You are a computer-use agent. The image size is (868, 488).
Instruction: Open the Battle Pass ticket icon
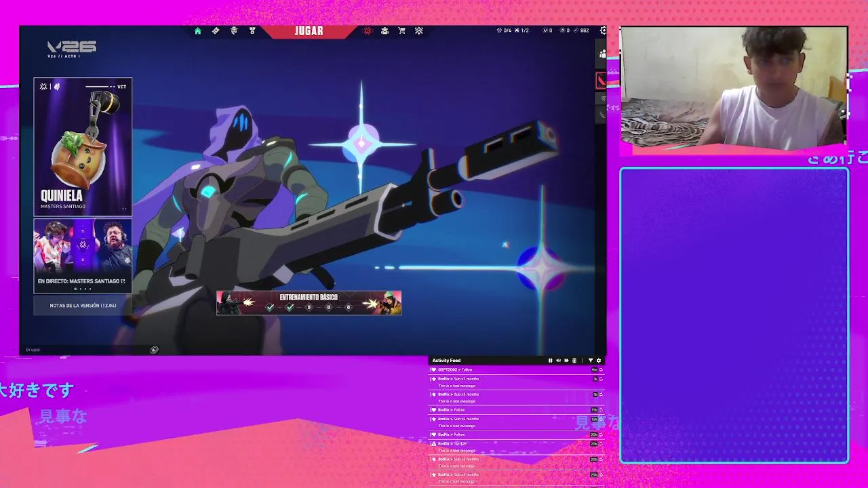point(216,30)
